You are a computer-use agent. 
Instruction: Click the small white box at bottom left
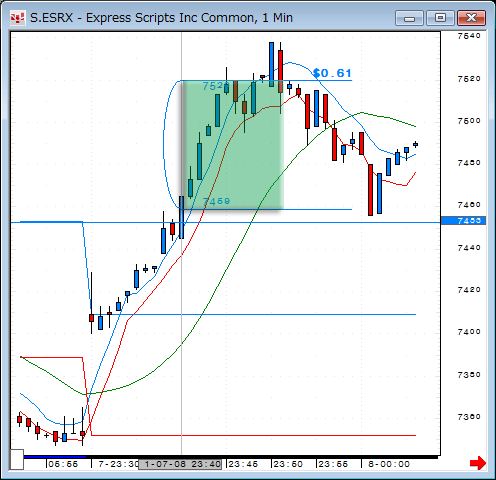[17, 459]
